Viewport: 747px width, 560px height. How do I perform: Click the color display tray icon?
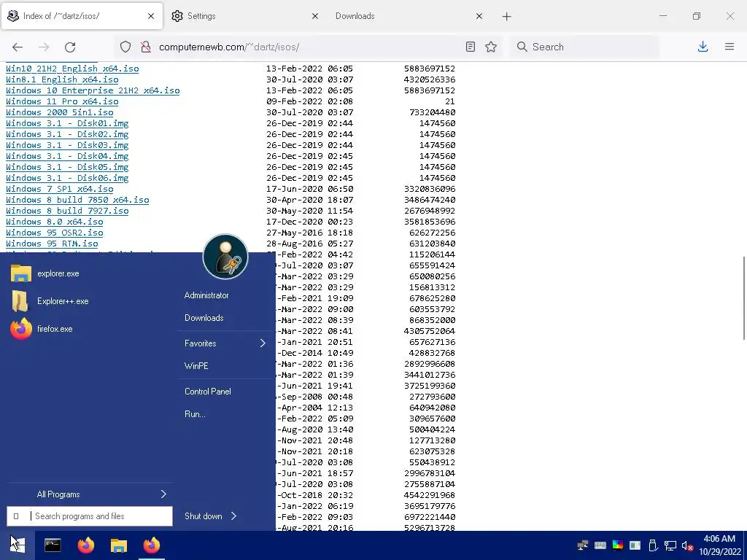click(x=618, y=545)
